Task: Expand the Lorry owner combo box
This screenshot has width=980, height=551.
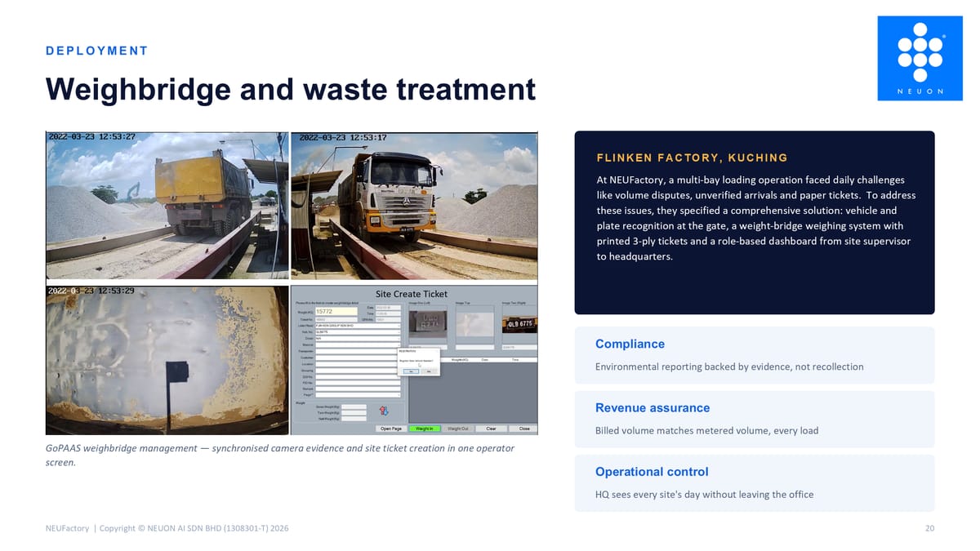Action: 358,326
